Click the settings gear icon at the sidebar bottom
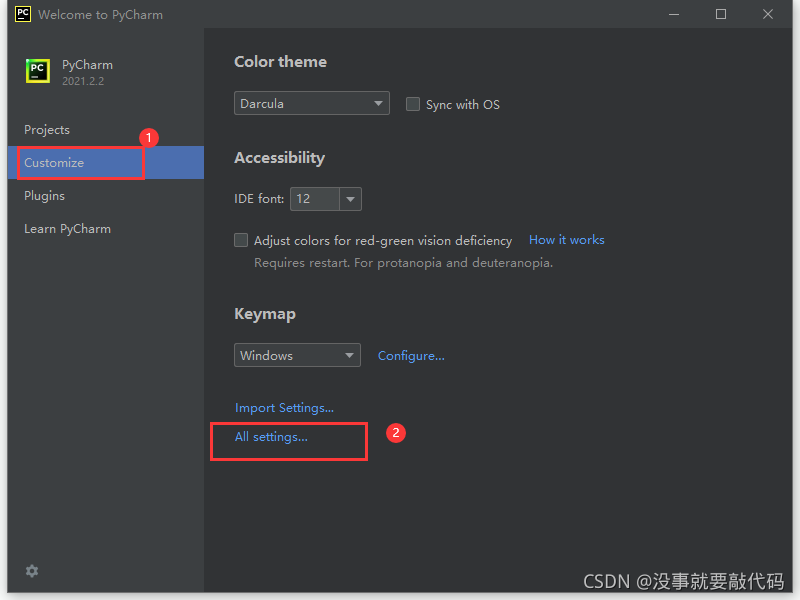The height and width of the screenshot is (600, 800). (32, 571)
